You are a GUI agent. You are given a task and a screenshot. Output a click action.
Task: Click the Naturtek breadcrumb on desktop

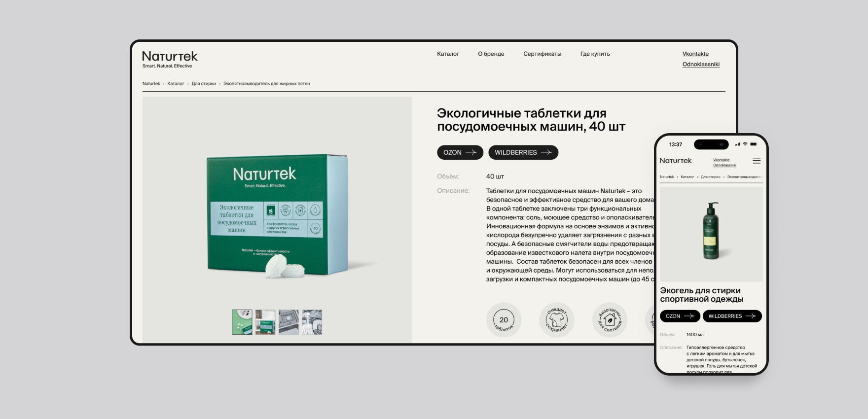[151, 84]
